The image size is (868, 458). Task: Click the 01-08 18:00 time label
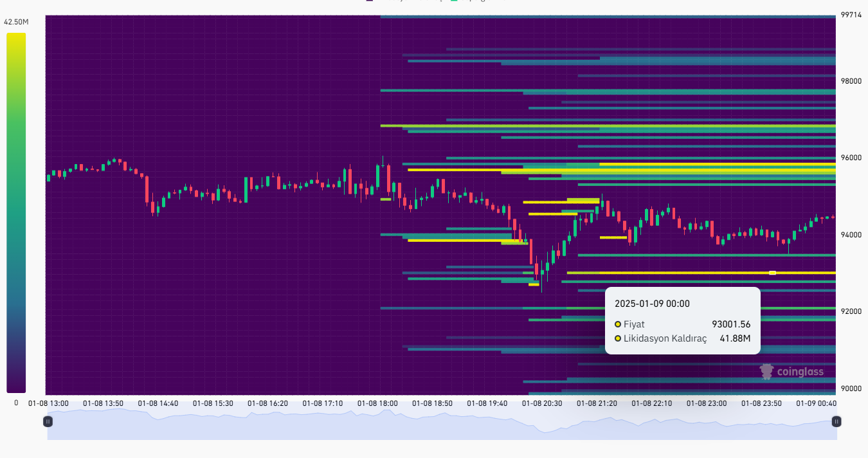377,403
